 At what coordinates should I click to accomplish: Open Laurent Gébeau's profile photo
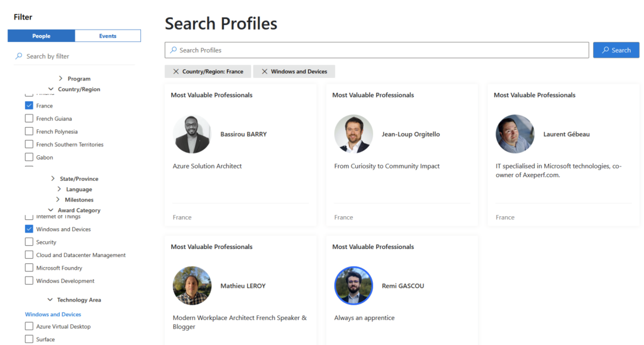point(515,134)
